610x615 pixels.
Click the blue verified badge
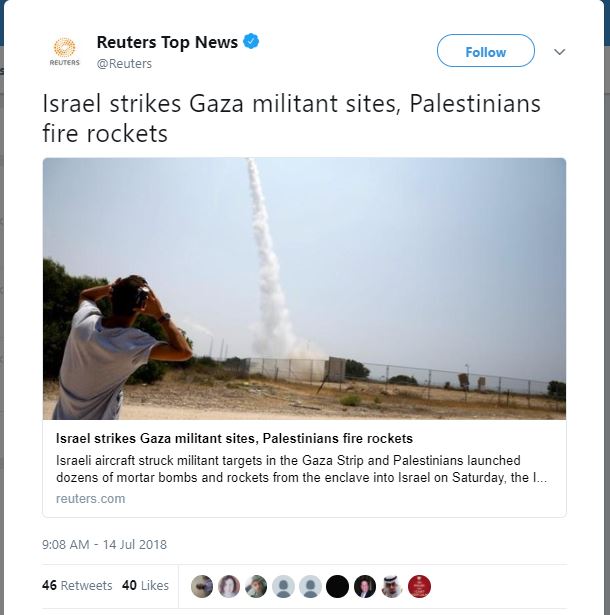(251, 41)
